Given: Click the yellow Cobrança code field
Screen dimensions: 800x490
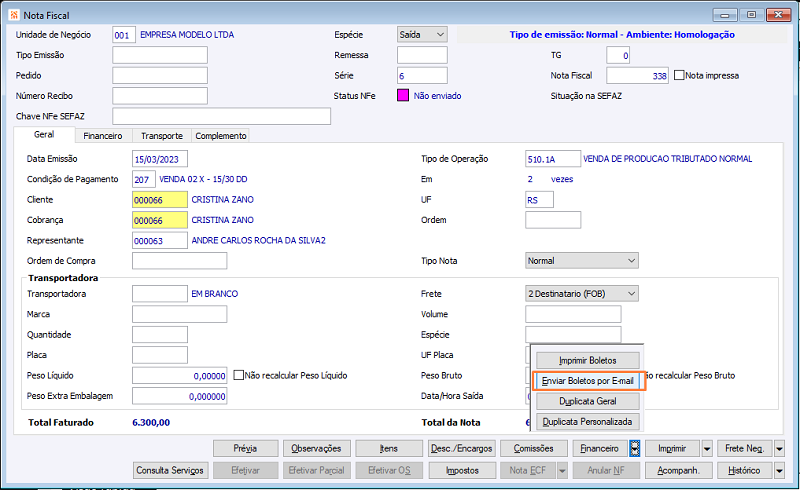Looking at the screenshot, I should point(160,220).
